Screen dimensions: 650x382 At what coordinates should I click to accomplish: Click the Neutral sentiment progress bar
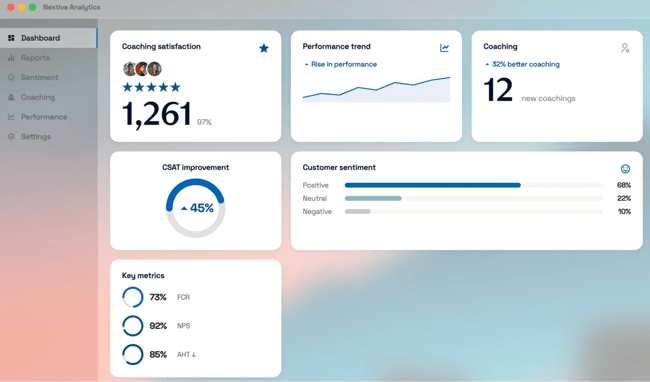click(474, 198)
